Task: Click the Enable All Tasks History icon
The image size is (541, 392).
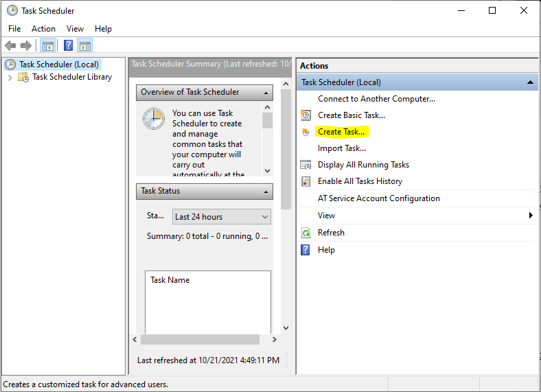Action: click(x=306, y=181)
